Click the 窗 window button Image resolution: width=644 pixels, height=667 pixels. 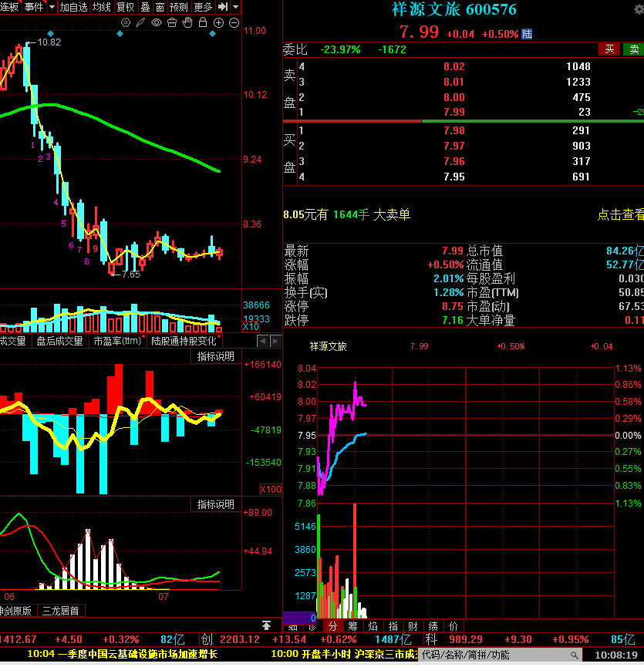click(160, 7)
